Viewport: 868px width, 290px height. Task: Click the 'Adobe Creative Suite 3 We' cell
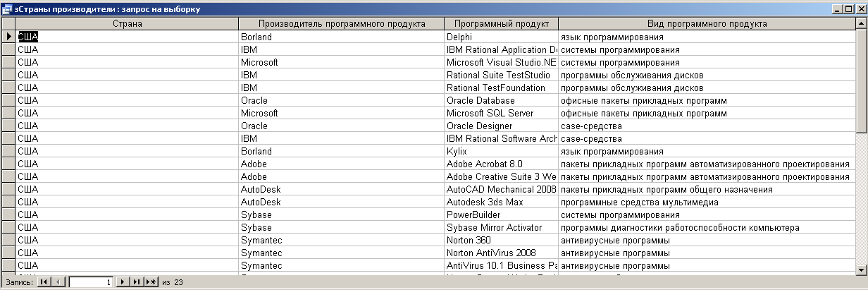coord(502,176)
